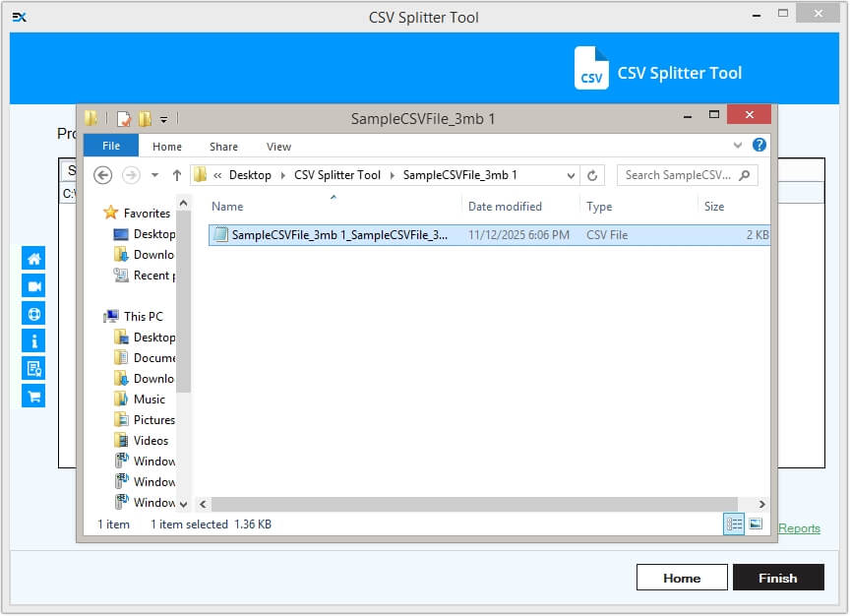The image size is (850, 616).
Task: Play the demo video icon in sidebar
Action: [32, 285]
